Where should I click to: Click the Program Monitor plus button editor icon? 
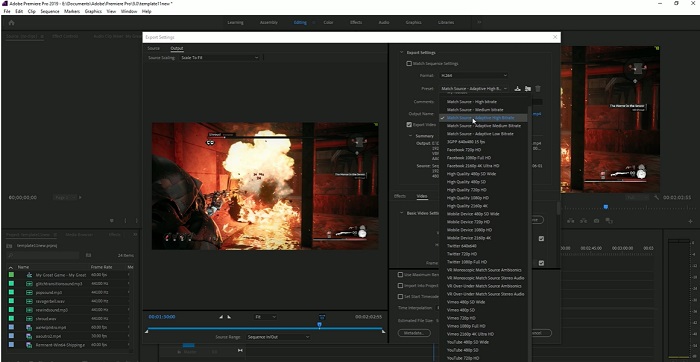[690, 221]
